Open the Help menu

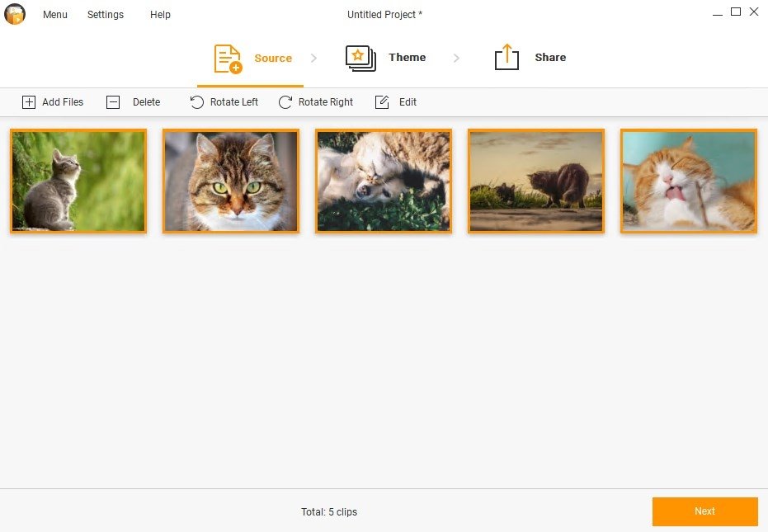[x=160, y=15]
